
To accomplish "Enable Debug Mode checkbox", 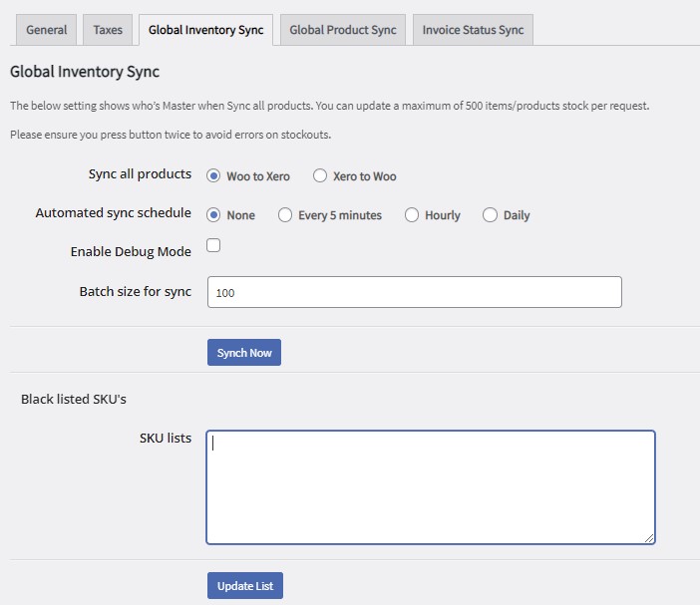I will (x=213, y=245).
